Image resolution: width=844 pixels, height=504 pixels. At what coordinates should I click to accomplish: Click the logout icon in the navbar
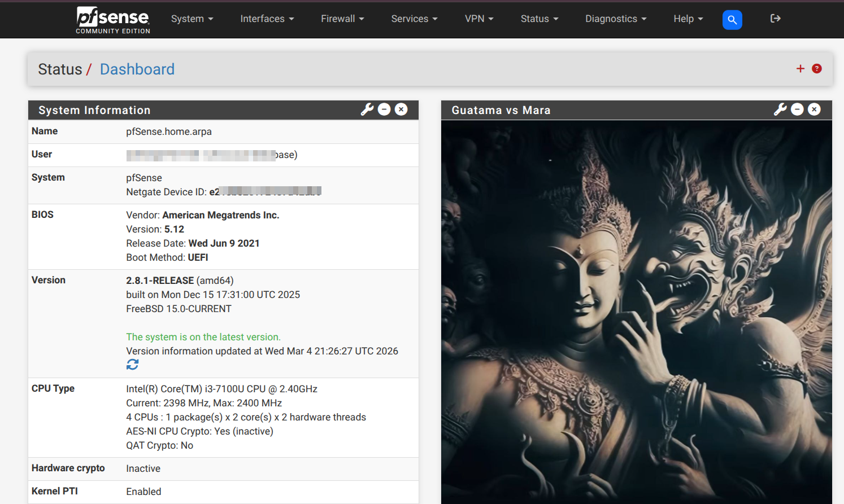pos(775,19)
